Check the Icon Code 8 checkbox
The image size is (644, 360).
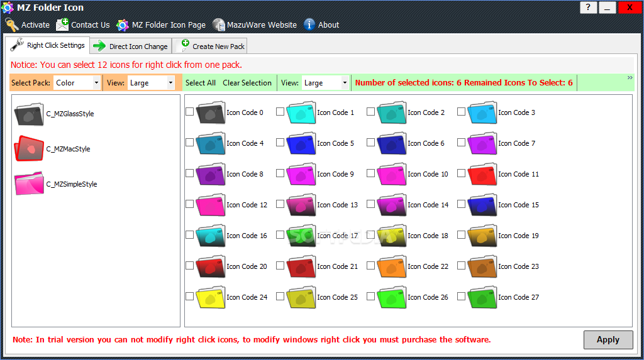tap(189, 173)
